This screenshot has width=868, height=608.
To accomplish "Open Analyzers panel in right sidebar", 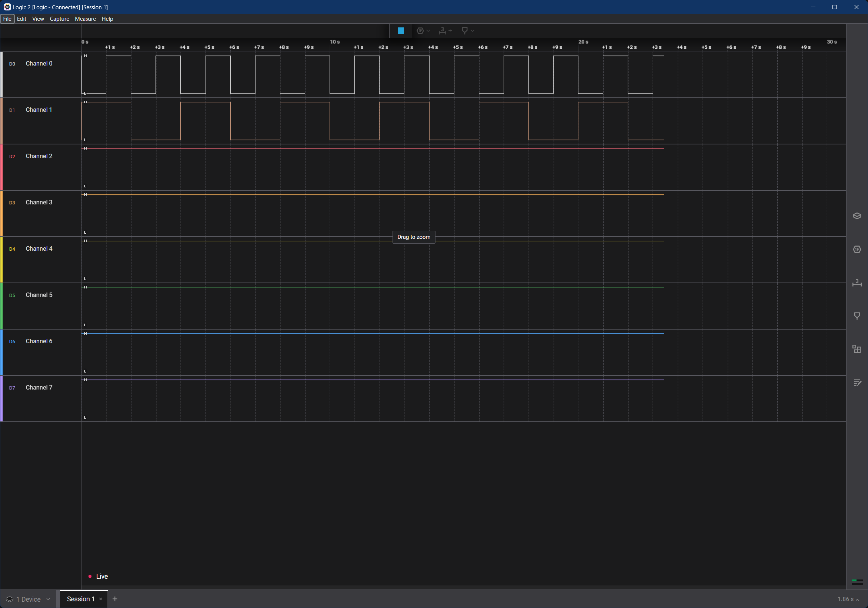I will (857, 250).
